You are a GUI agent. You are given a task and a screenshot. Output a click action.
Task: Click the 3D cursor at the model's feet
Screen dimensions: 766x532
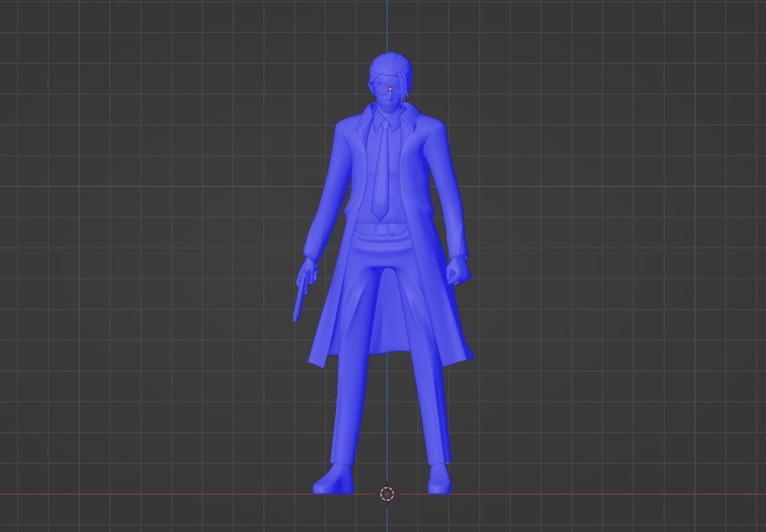[387, 494]
